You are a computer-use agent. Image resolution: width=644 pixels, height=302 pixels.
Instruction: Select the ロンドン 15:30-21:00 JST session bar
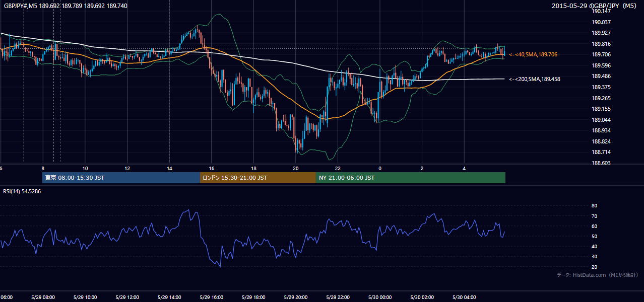click(x=258, y=178)
